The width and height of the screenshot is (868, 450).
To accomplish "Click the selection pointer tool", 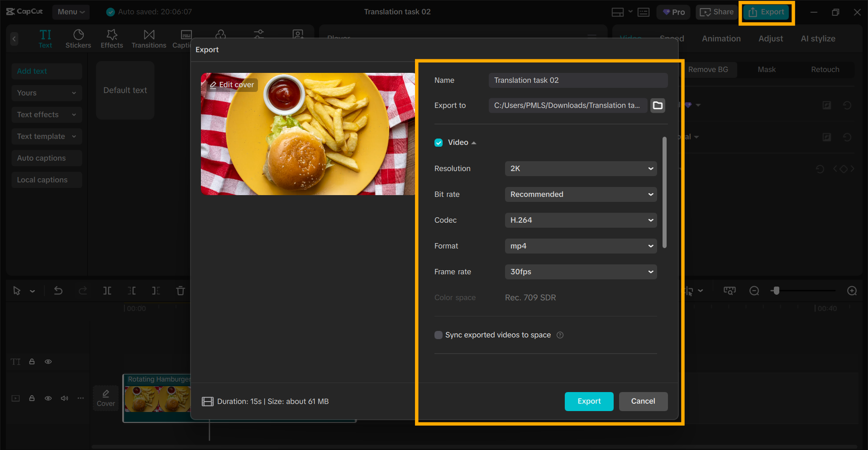I will point(17,291).
